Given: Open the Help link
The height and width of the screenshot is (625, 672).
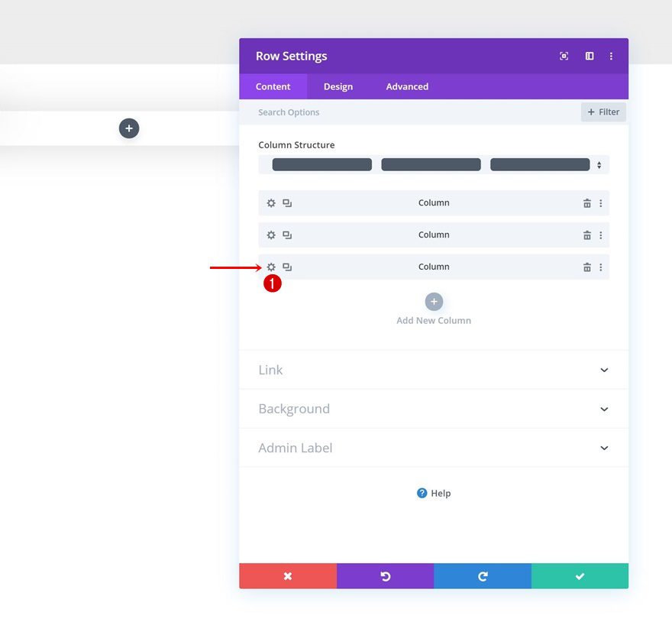Looking at the screenshot, I should 434,493.
